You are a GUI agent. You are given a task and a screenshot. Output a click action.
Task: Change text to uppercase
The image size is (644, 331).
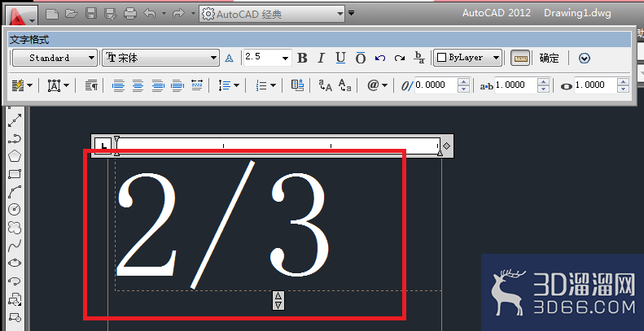pos(326,85)
